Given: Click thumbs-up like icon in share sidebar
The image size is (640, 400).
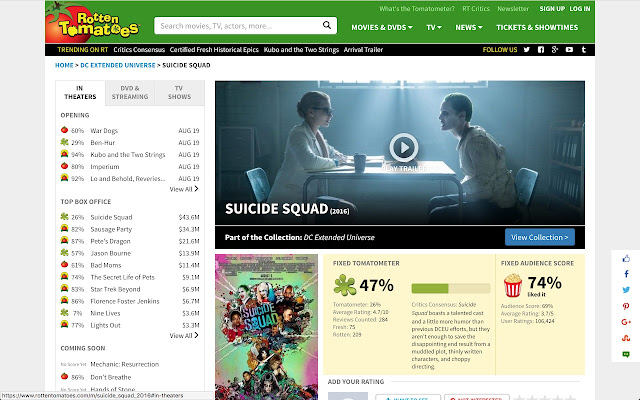Looking at the screenshot, I should pos(626,259).
